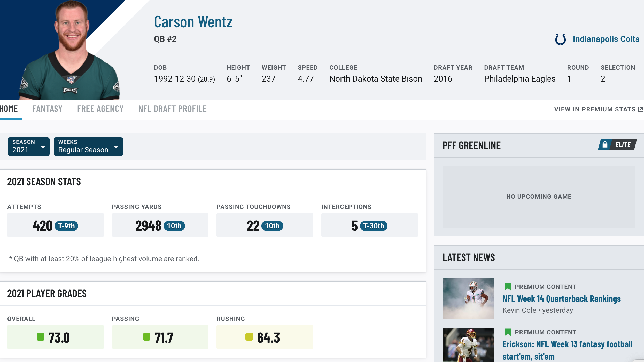Viewport: 644px width, 362px height.
Task: Click the green square beside passing grade 71.7
Action: click(146, 337)
